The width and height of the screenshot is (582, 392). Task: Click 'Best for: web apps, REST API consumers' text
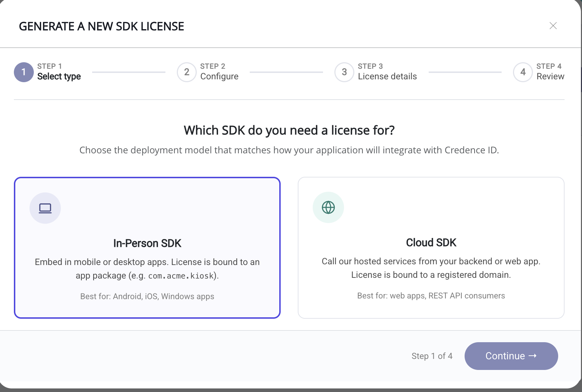(431, 296)
